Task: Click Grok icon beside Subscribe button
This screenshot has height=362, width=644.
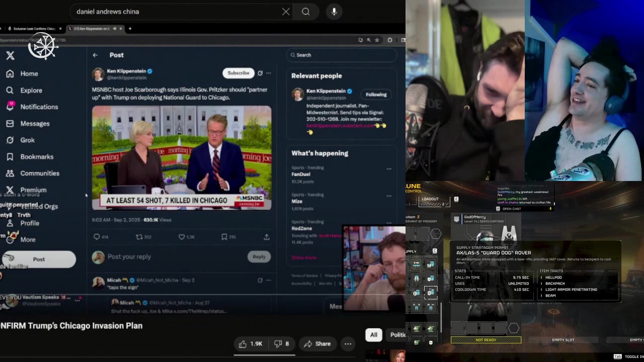Action: (260, 73)
